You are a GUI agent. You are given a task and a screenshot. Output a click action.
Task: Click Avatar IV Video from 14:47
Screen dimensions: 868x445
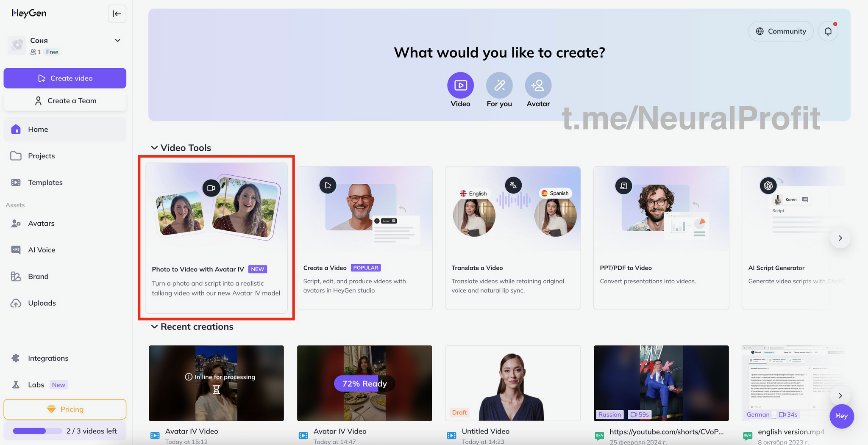[340, 431]
